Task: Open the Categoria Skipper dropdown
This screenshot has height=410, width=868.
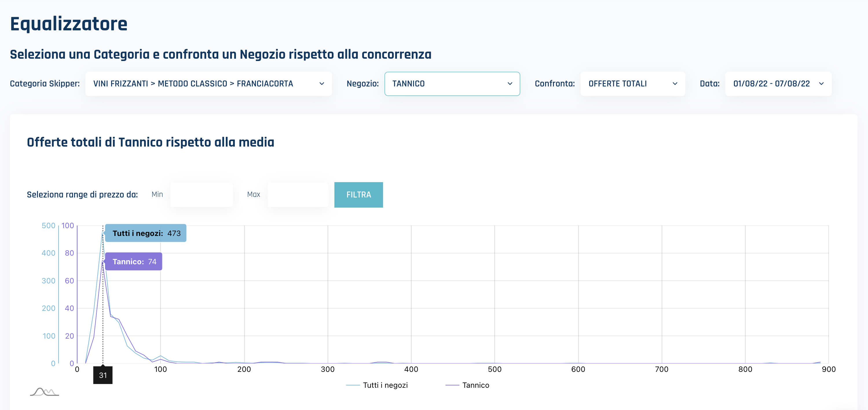Action: pos(208,84)
